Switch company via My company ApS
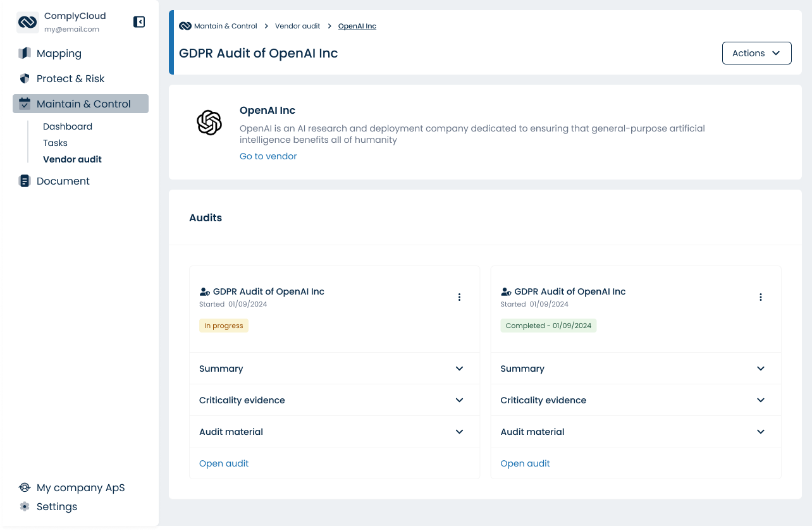Image resolution: width=812 pixels, height=531 pixels. point(80,487)
